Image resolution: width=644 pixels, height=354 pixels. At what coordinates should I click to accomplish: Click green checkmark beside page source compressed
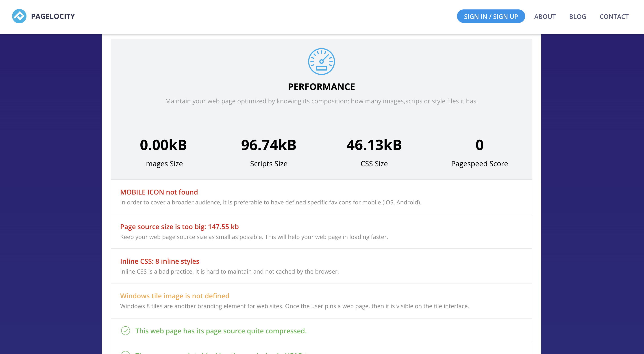click(x=126, y=331)
